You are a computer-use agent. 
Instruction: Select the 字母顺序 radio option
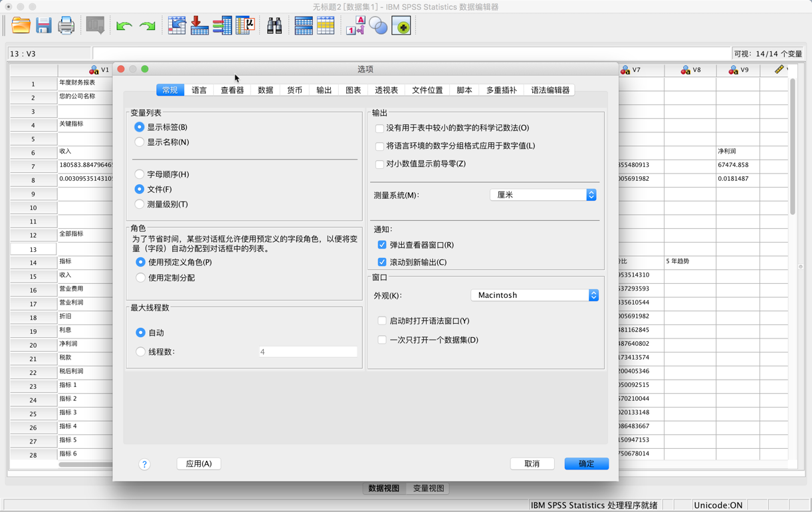(x=140, y=174)
